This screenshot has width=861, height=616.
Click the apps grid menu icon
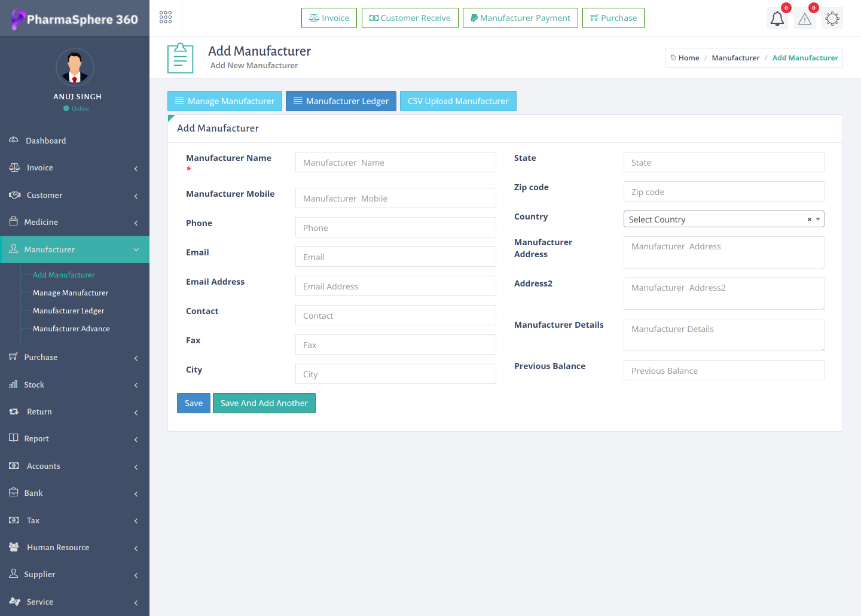tap(166, 17)
